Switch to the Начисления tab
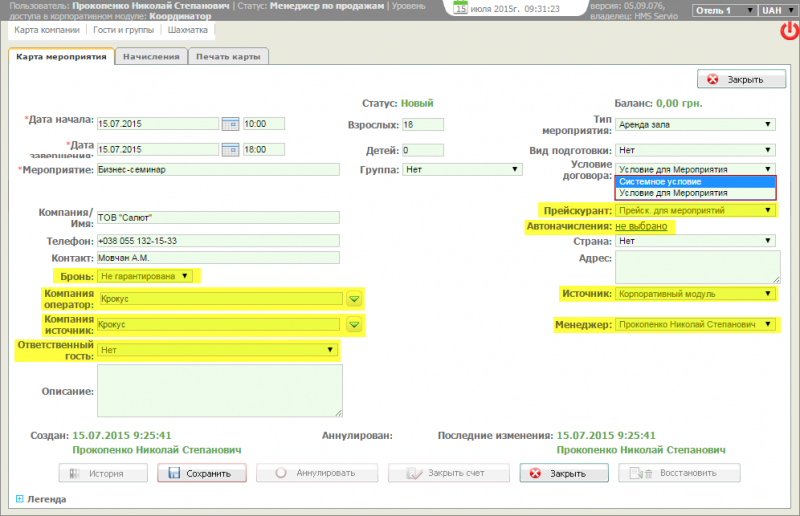The width and height of the screenshot is (800, 516). 151,56
